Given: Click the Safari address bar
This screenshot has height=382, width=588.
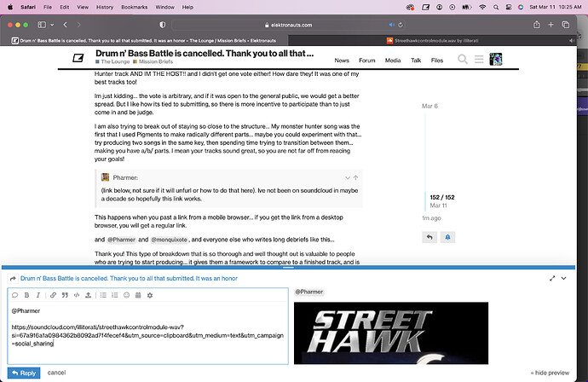Looking at the screenshot, I should coord(288,25).
